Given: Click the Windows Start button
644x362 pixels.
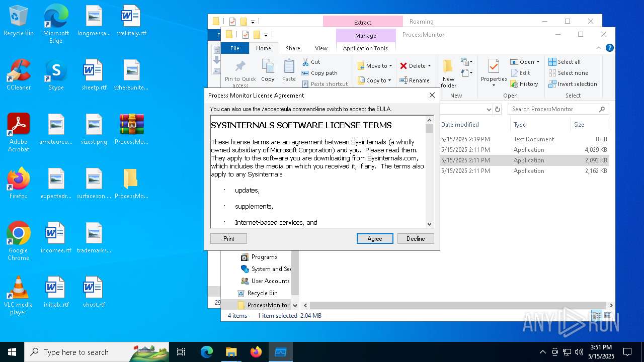Looking at the screenshot, I should (12, 352).
